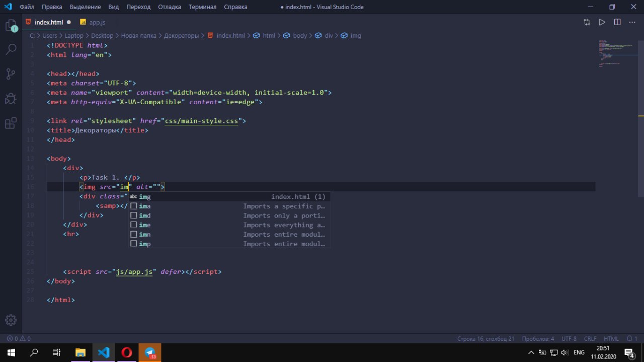Click the Opera browser taskbar icon

(127, 352)
